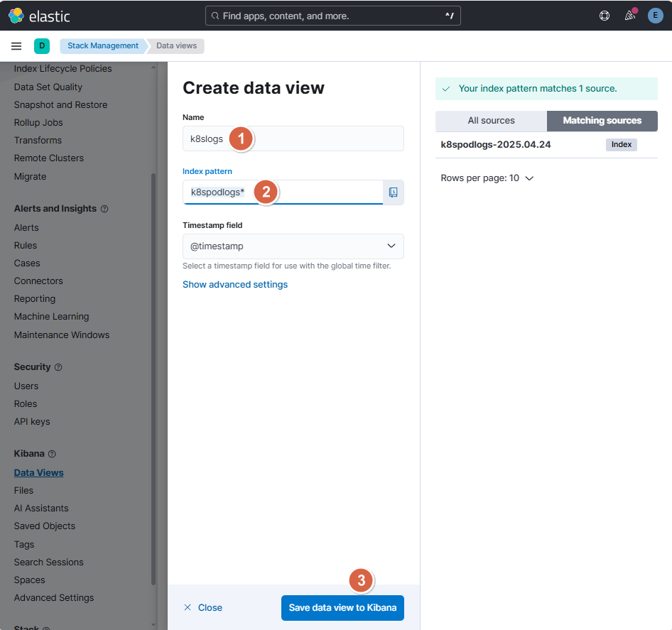Open the E user profile avatar
This screenshot has height=630, width=672.
655,16
